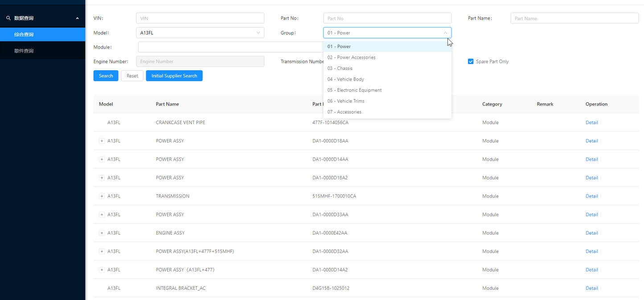Click the Reset button
The image size is (644, 300).
click(x=132, y=76)
